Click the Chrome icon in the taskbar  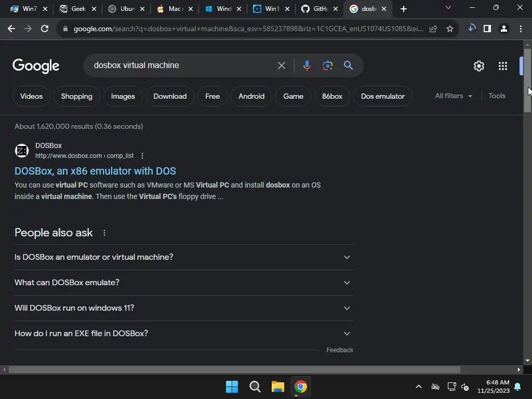301,387
